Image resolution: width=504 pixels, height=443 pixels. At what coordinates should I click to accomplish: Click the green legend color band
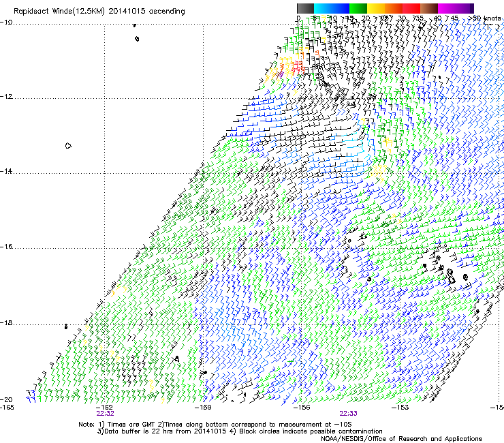[358, 8]
